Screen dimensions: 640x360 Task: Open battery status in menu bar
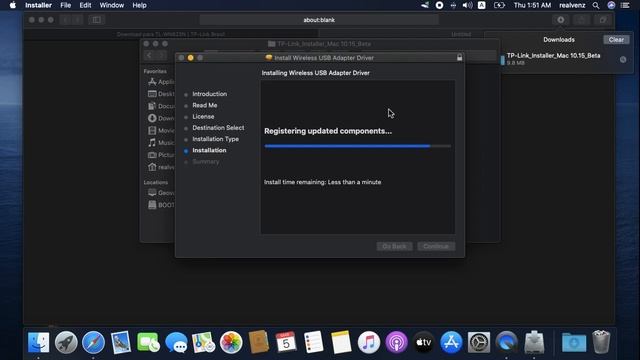coord(499,5)
